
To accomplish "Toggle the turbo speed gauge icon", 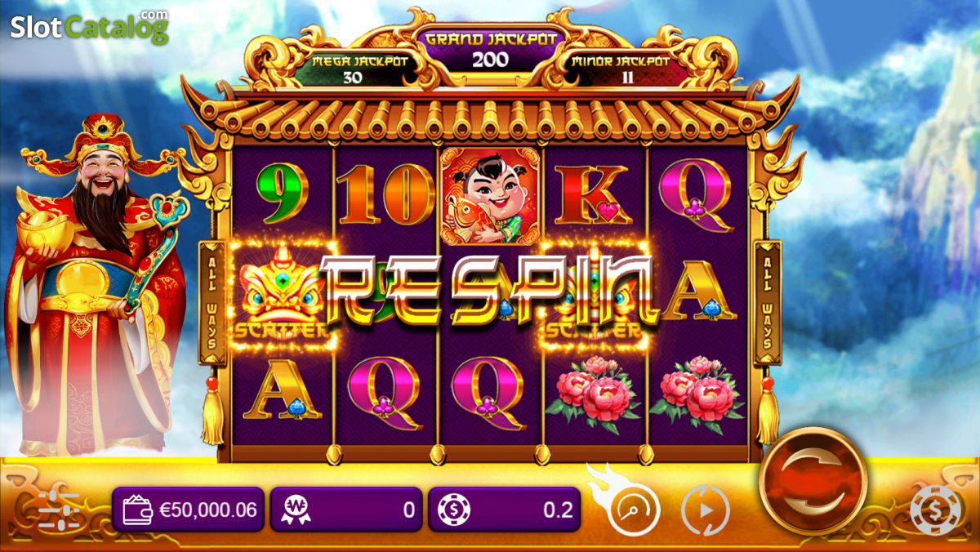I will pyautogui.click(x=633, y=510).
